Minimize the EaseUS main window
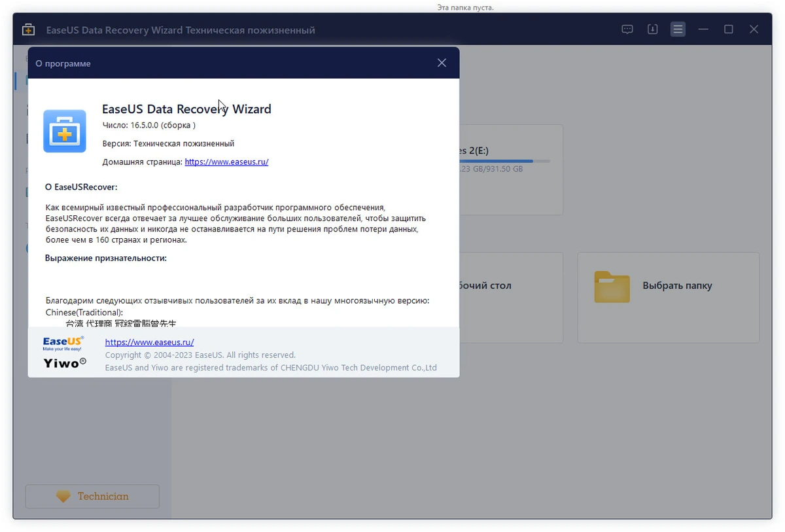 tap(703, 29)
